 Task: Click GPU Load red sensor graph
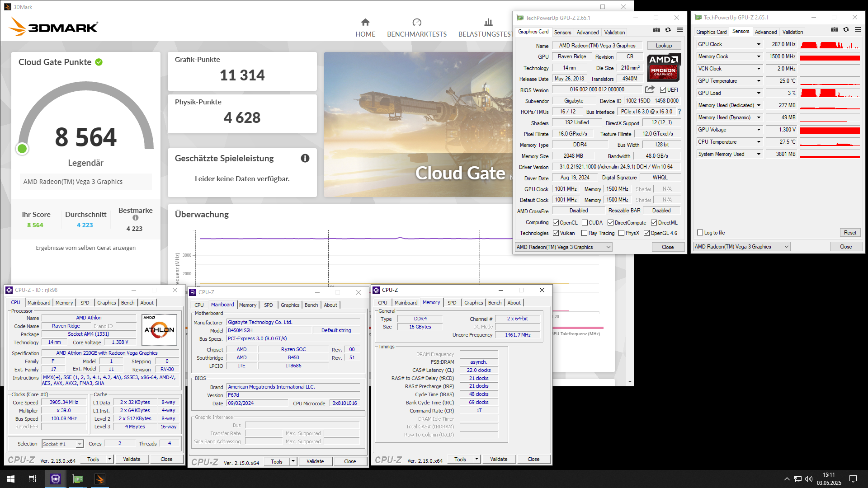pyautogui.click(x=830, y=93)
